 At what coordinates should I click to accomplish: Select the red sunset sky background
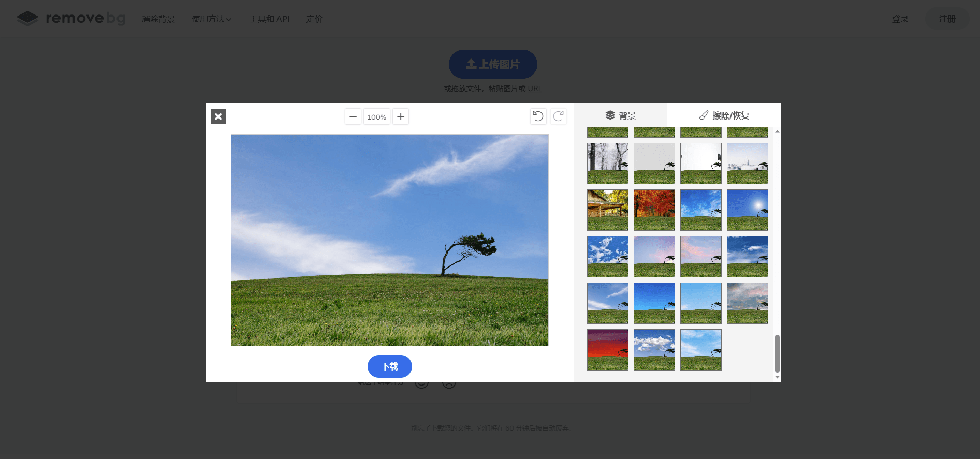point(607,350)
